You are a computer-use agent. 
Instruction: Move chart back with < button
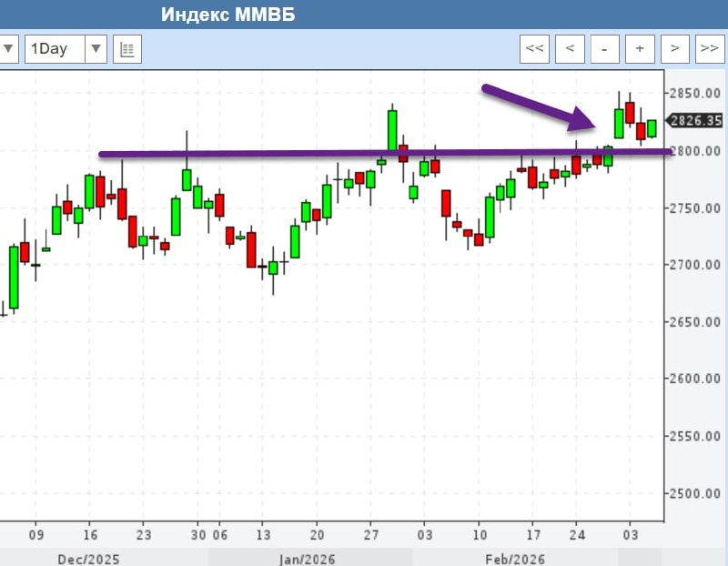click(570, 49)
